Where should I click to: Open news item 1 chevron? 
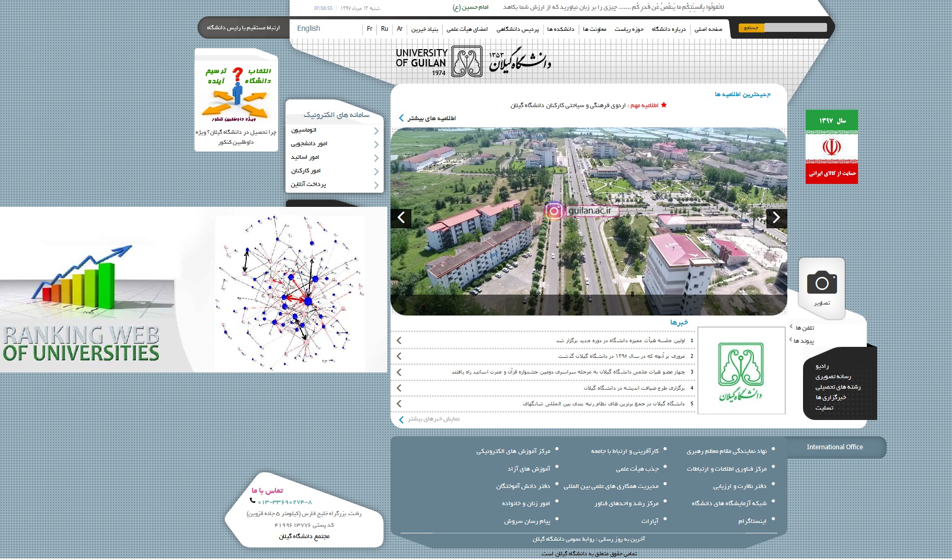[x=399, y=341]
